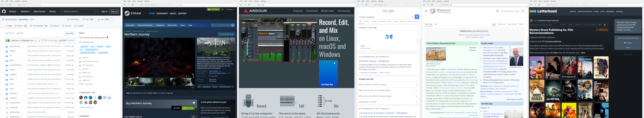Switch Letterboxd list to grid view
This screenshot has width=644, height=118.
[604, 25]
